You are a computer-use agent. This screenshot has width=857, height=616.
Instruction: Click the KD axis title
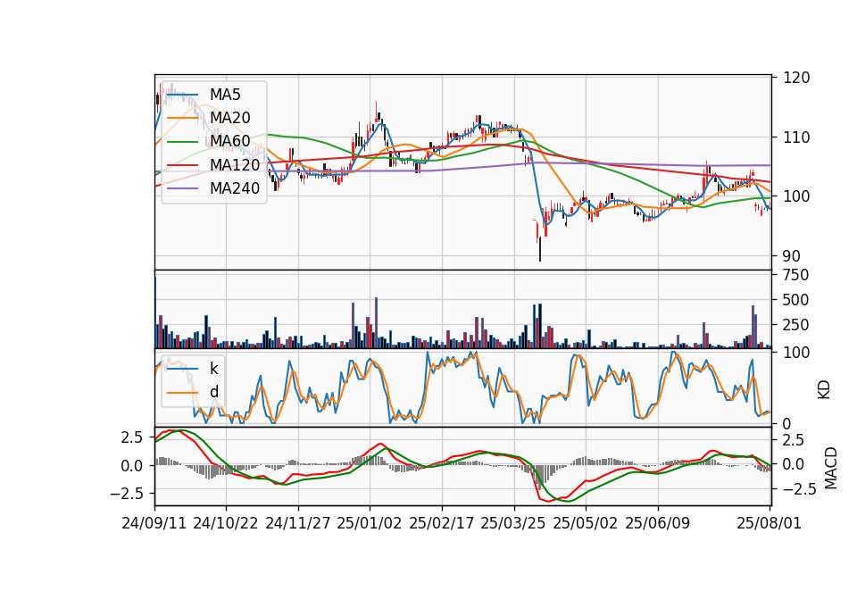point(824,390)
